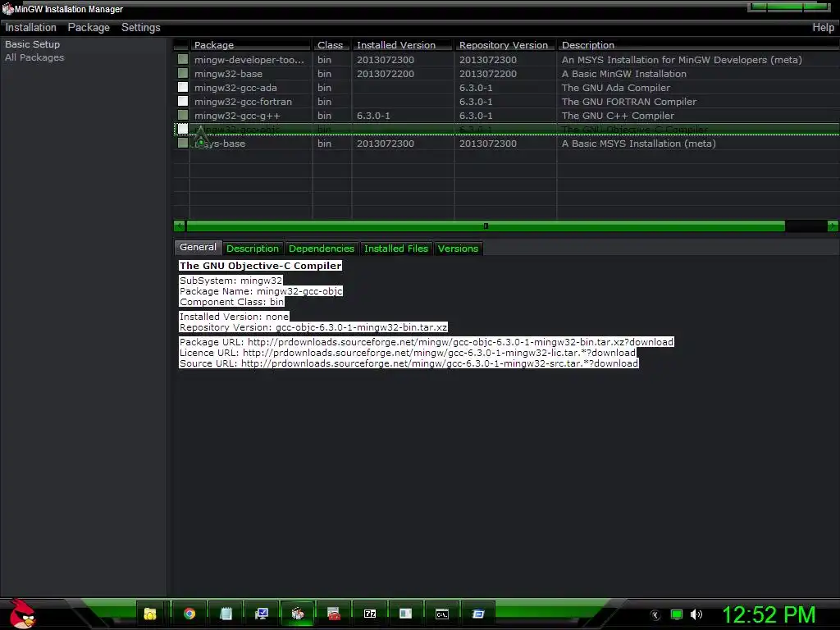Open the Installation menu
840x630 pixels.
[x=30, y=27]
